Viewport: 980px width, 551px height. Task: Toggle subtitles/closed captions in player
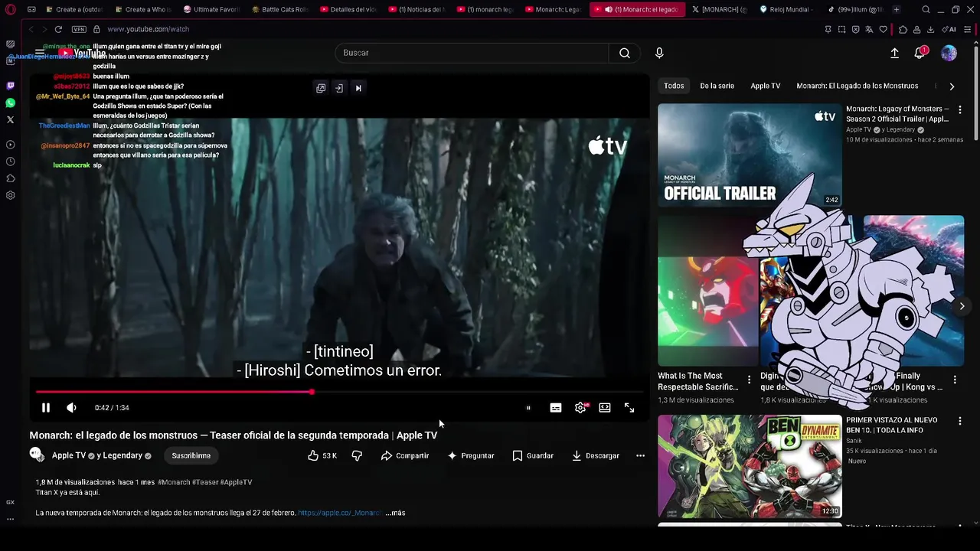coord(556,408)
